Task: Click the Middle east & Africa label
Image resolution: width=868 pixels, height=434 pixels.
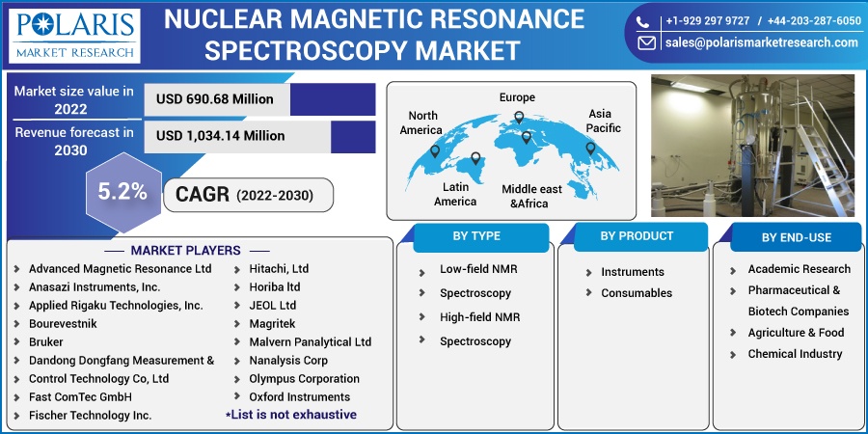Action: click(531, 197)
